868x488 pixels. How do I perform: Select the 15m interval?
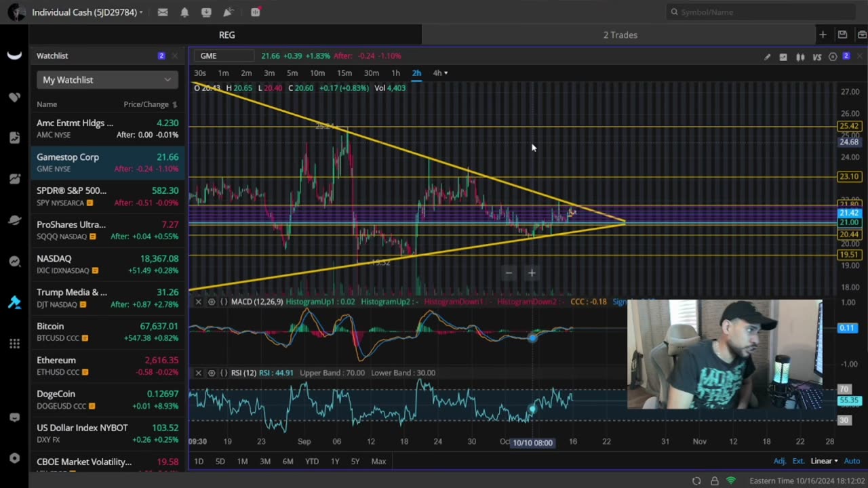click(x=344, y=73)
